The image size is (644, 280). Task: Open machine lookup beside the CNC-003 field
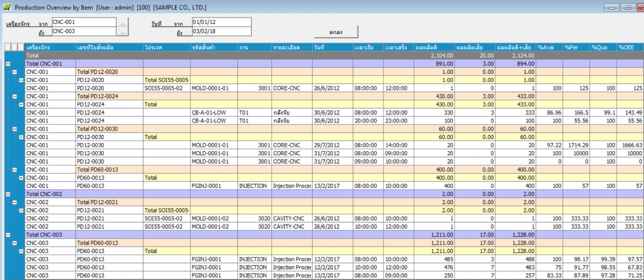[x=123, y=32]
